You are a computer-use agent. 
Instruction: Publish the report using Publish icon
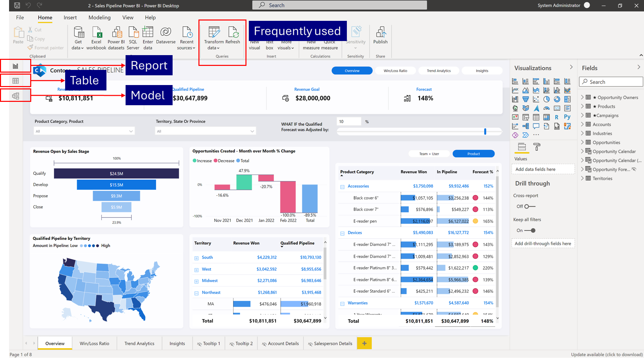click(x=380, y=35)
